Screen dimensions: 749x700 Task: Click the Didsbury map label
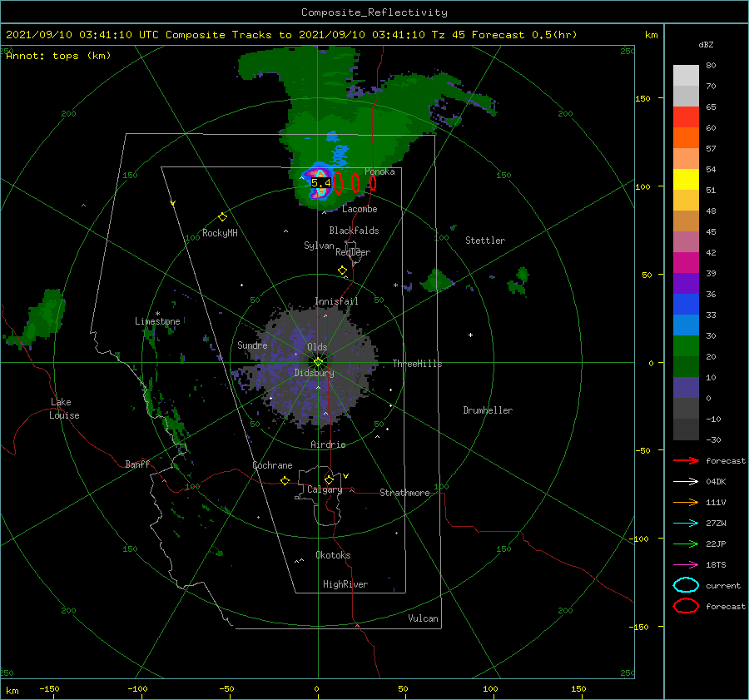(x=315, y=373)
